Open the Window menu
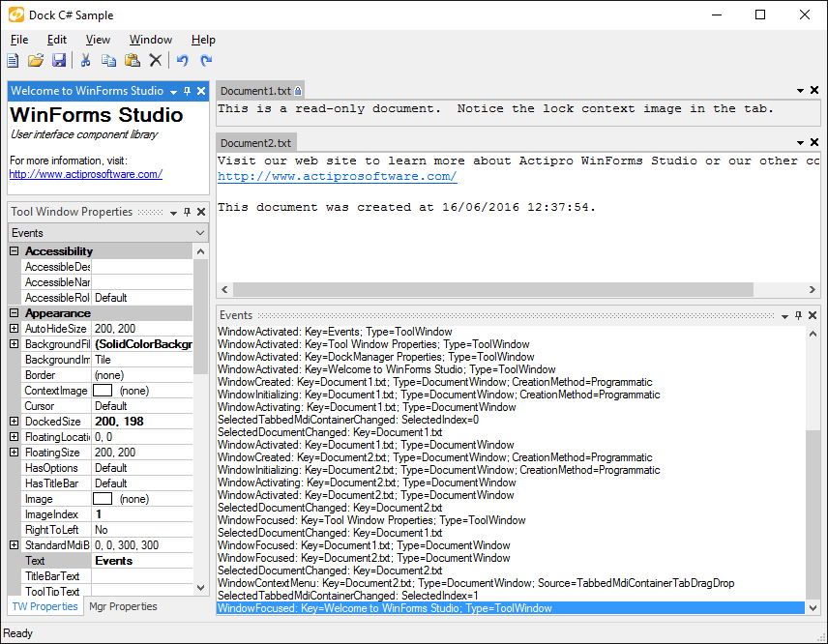Image resolution: width=828 pixels, height=644 pixels. 151,40
